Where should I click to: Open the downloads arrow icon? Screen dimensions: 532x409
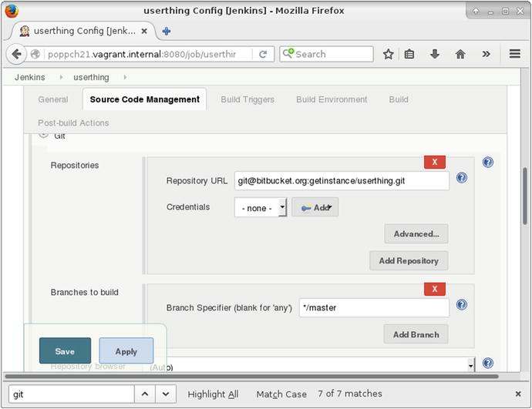tap(435, 54)
